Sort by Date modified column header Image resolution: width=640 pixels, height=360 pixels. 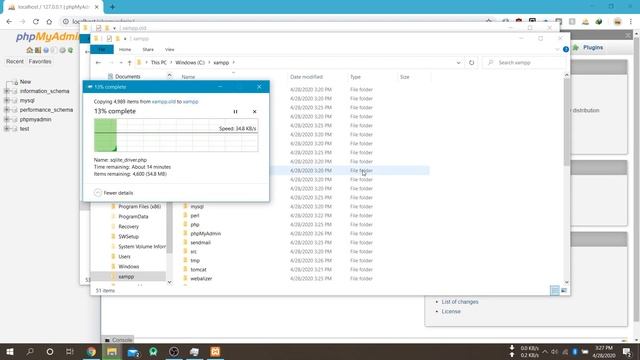click(x=306, y=77)
